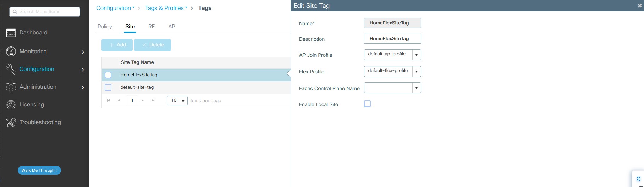The height and width of the screenshot is (187, 644).
Task: Click Search Menu Items field
Action: click(x=45, y=12)
